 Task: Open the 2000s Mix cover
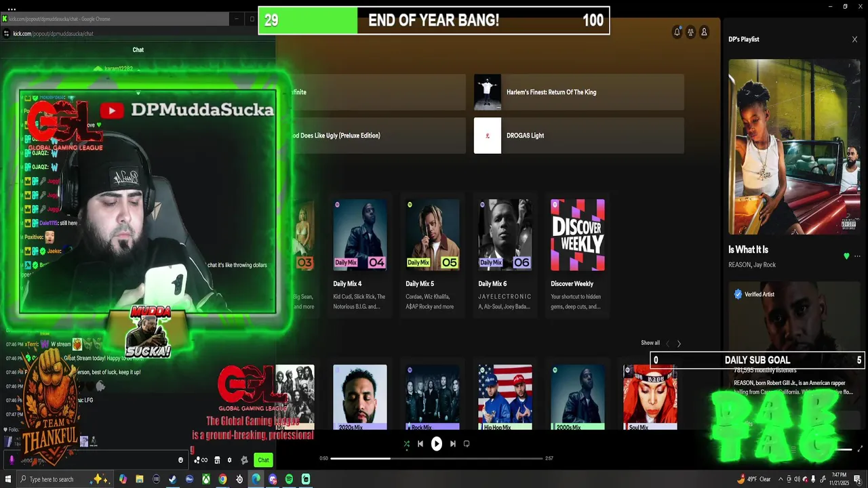(x=578, y=397)
